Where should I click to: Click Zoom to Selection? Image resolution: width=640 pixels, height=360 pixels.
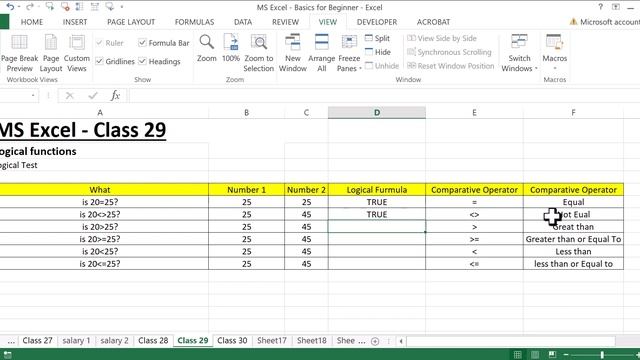(x=259, y=53)
